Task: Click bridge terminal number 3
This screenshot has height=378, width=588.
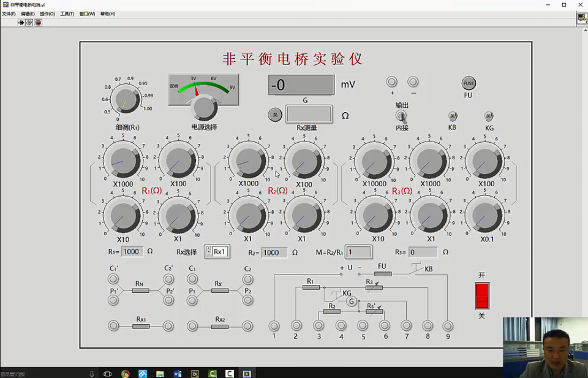Action: click(318, 325)
